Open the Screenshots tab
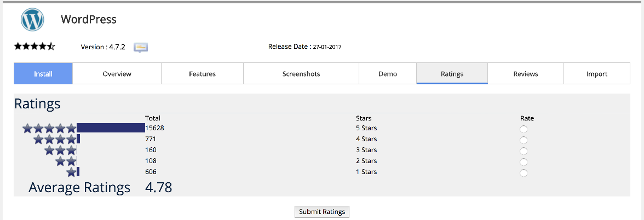The image size is (644, 220). pyautogui.click(x=301, y=74)
